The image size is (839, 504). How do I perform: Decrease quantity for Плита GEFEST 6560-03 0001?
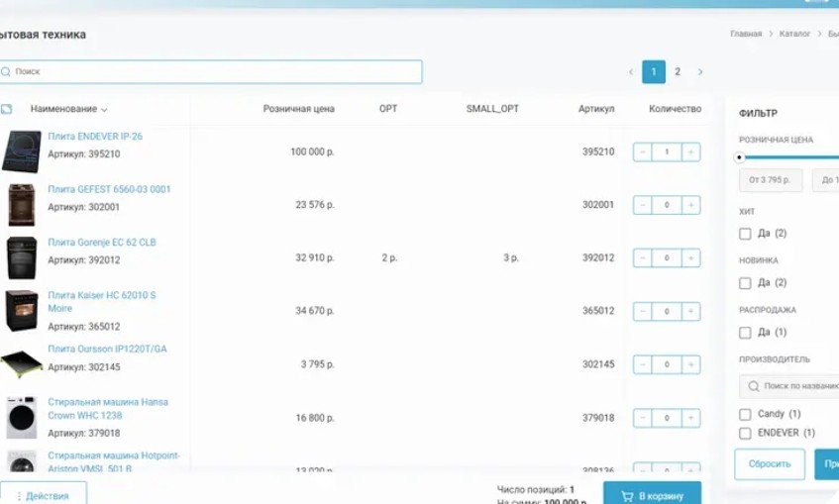643,205
